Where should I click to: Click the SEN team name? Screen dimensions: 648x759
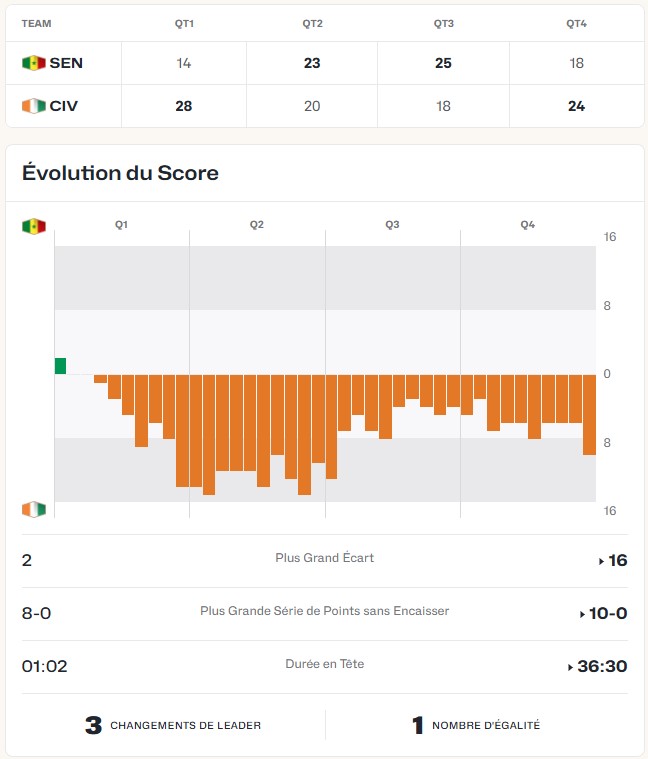pyautogui.click(x=66, y=63)
